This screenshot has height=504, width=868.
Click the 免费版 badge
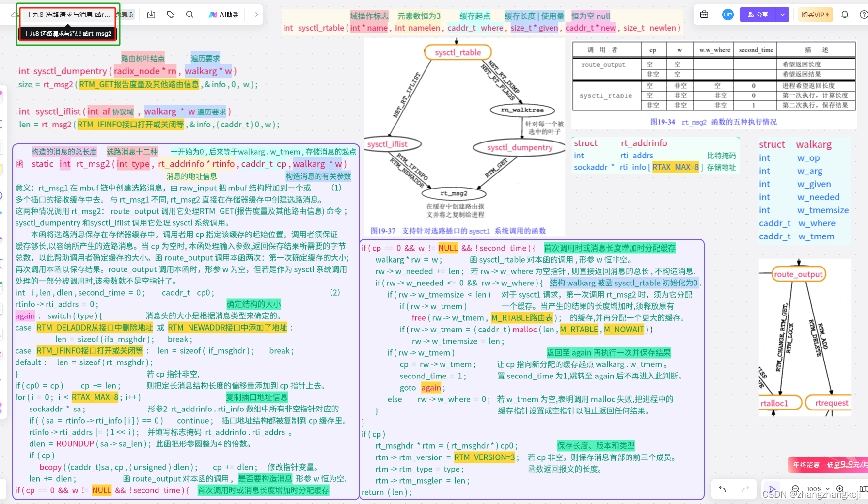[125, 15]
